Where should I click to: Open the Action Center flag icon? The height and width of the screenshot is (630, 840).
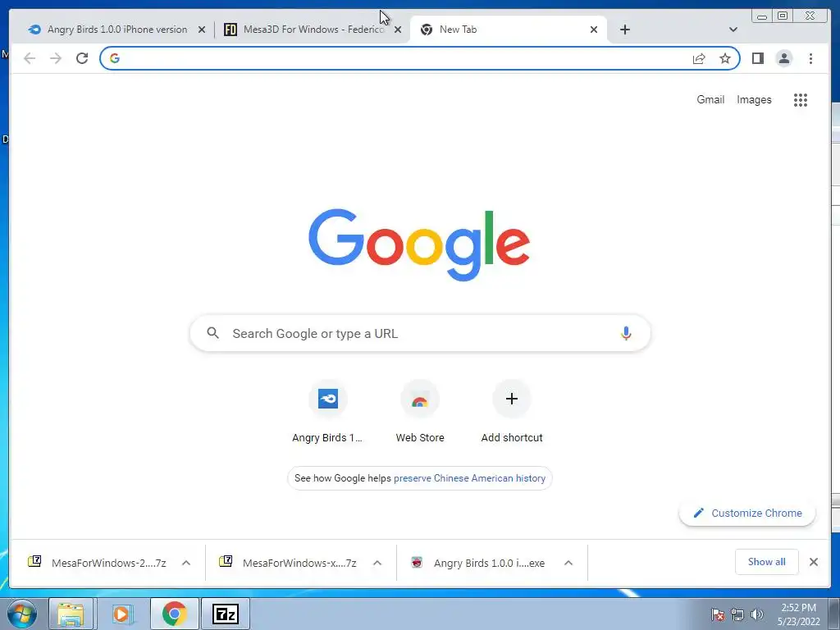tap(718, 614)
